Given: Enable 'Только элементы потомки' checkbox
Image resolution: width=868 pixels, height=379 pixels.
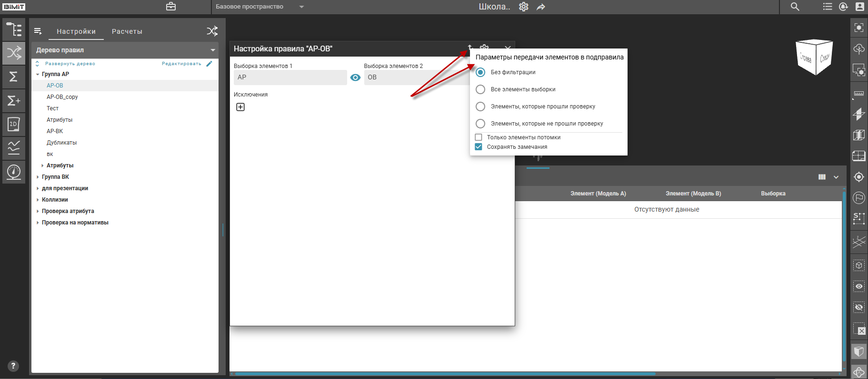Looking at the screenshot, I should 479,137.
